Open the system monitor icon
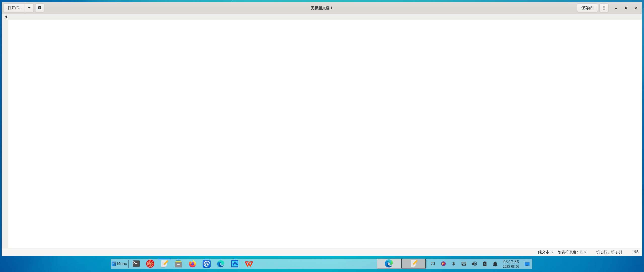 (x=235, y=264)
